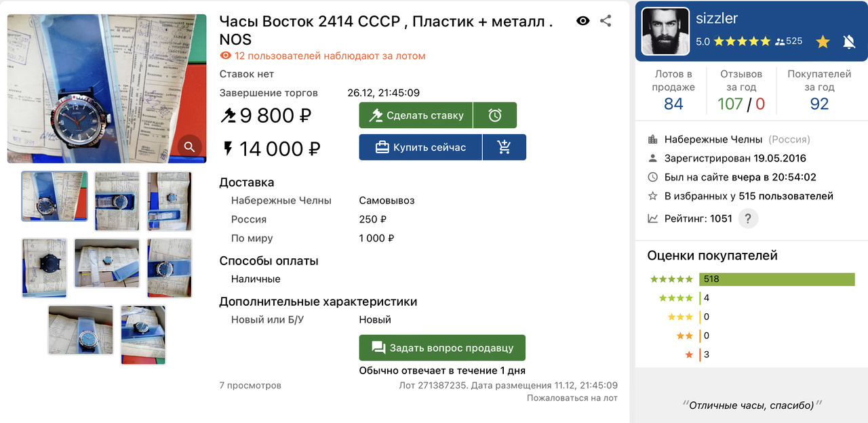
Task: Select the second watch thumbnail in top row
Action: pyautogui.click(x=117, y=201)
